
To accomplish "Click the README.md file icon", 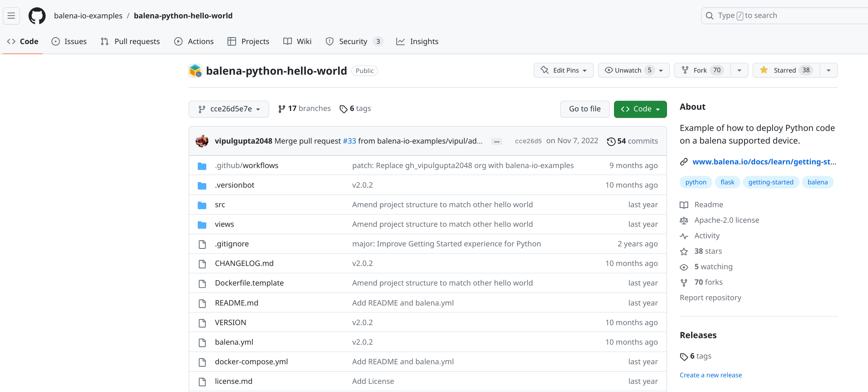I will click(x=202, y=303).
